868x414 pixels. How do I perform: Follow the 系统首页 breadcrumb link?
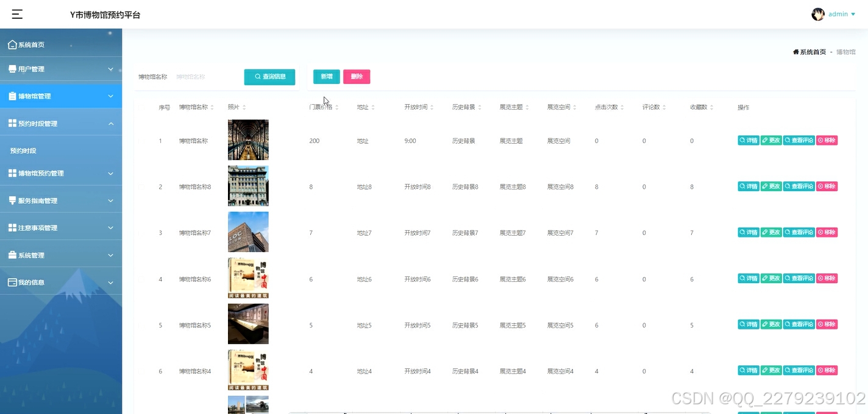click(x=813, y=52)
